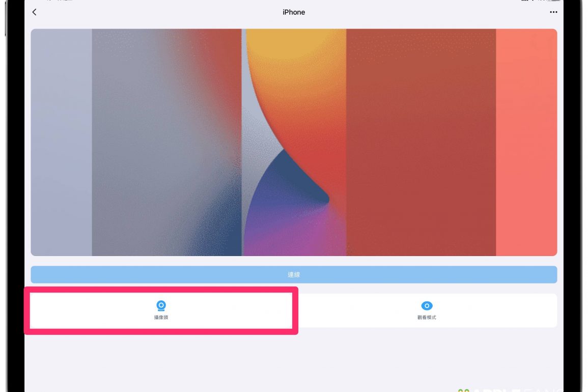The image size is (588, 392).
Task: Tap the salmon pink strip of preview
Action: (x=526, y=143)
